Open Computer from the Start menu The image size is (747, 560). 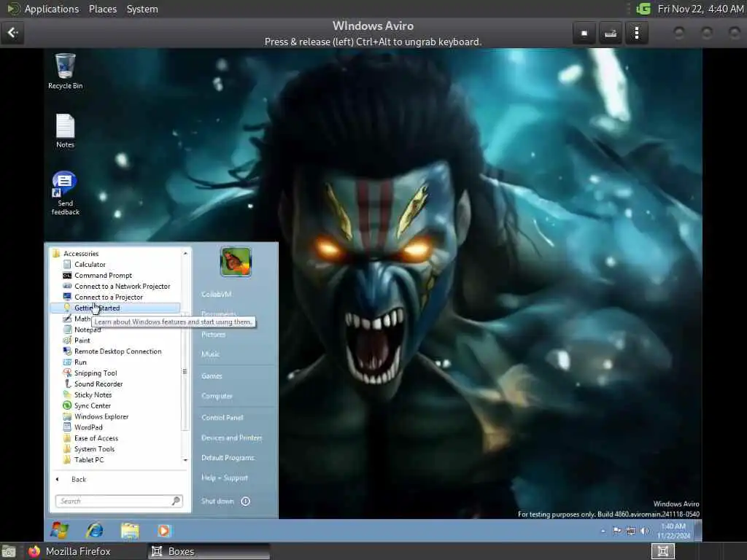tap(217, 396)
